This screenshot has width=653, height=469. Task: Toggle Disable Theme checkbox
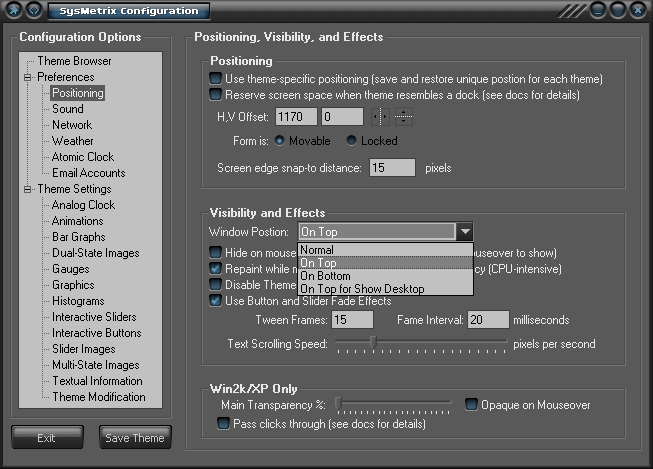pos(215,284)
